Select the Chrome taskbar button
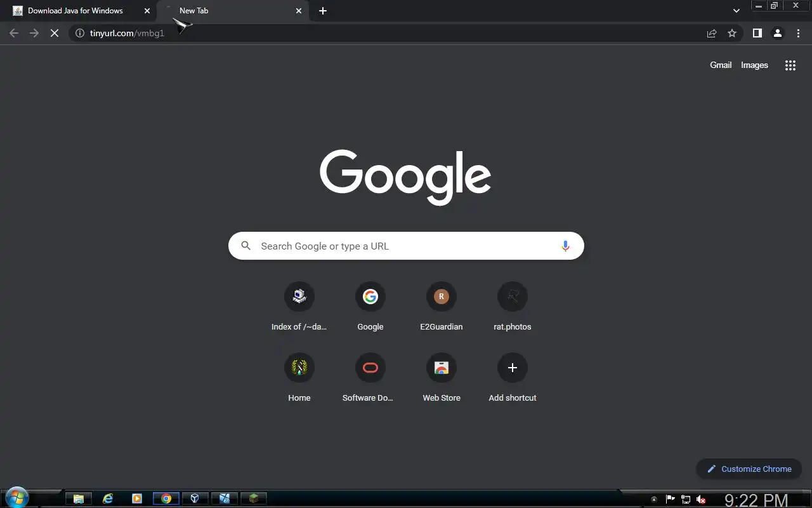This screenshot has width=812, height=508. pos(166,498)
